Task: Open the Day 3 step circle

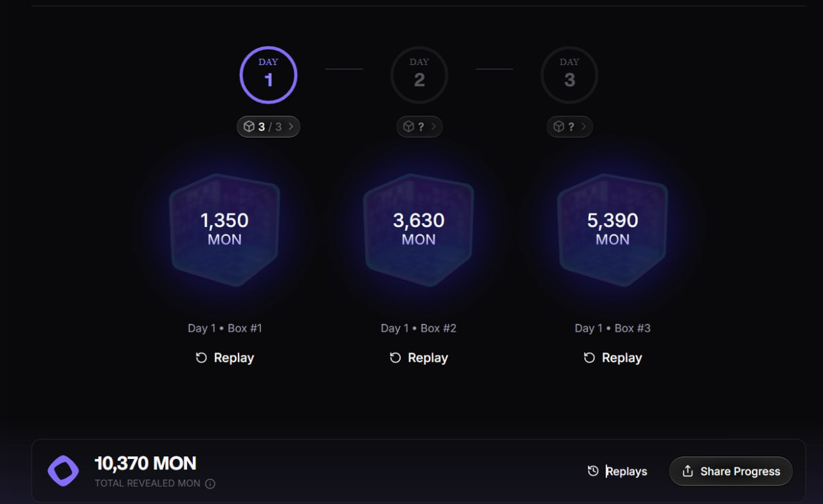Action: pyautogui.click(x=569, y=75)
